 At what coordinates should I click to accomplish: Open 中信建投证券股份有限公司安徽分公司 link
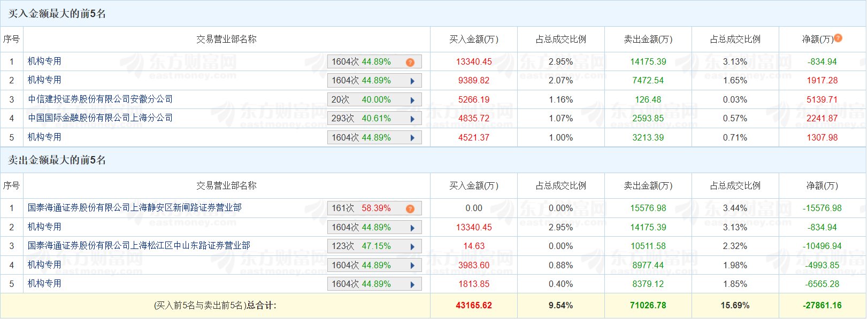click(x=101, y=99)
